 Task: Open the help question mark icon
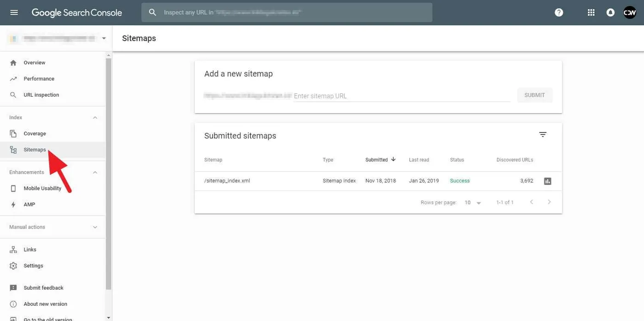[x=559, y=12]
